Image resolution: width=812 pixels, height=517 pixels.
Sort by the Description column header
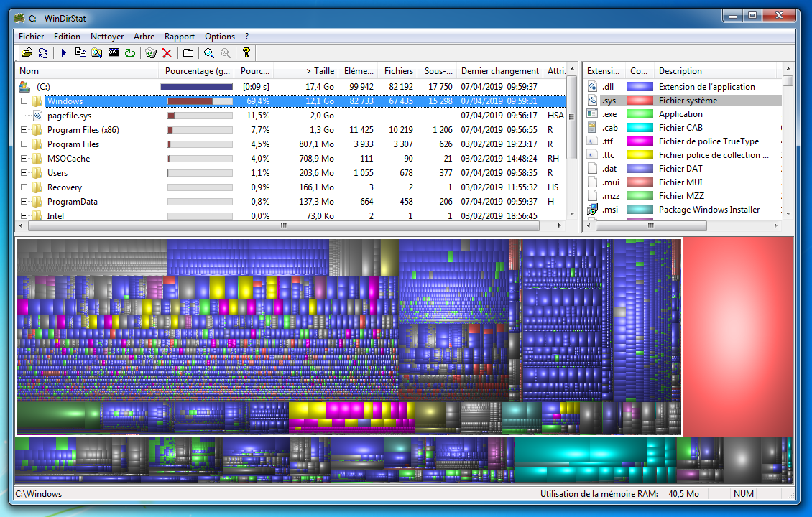coord(716,71)
